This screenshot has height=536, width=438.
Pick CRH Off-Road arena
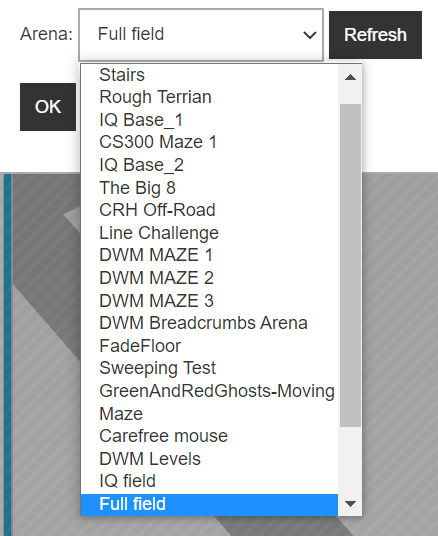(x=209, y=210)
